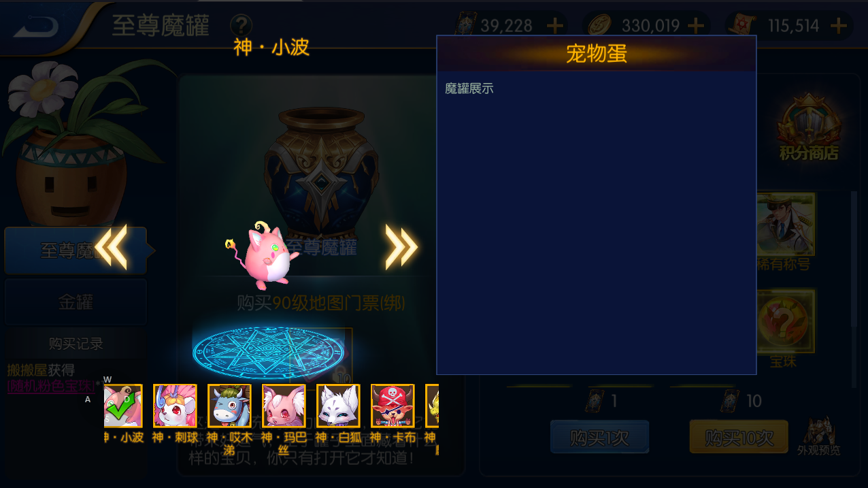Add more tickets with the 39,228 plus
The width and height of the screenshot is (868, 488).
point(555,26)
